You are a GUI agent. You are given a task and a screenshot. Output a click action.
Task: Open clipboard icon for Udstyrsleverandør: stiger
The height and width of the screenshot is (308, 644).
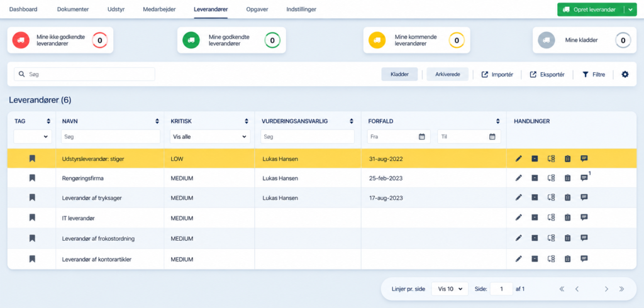(568, 158)
